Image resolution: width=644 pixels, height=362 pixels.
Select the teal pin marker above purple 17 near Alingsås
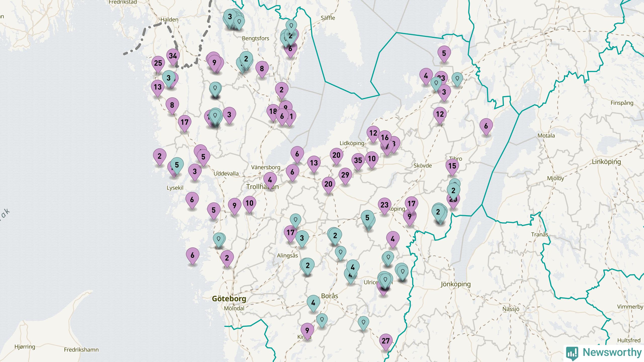tap(296, 220)
